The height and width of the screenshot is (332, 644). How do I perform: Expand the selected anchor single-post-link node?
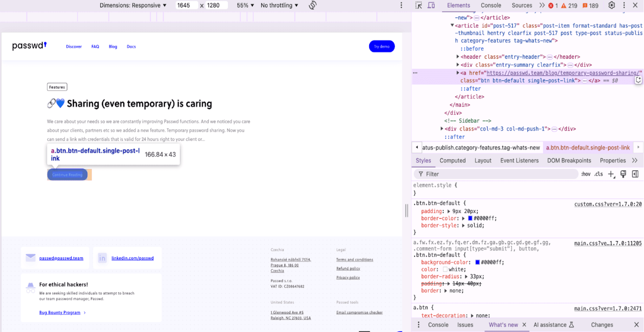point(458,73)
